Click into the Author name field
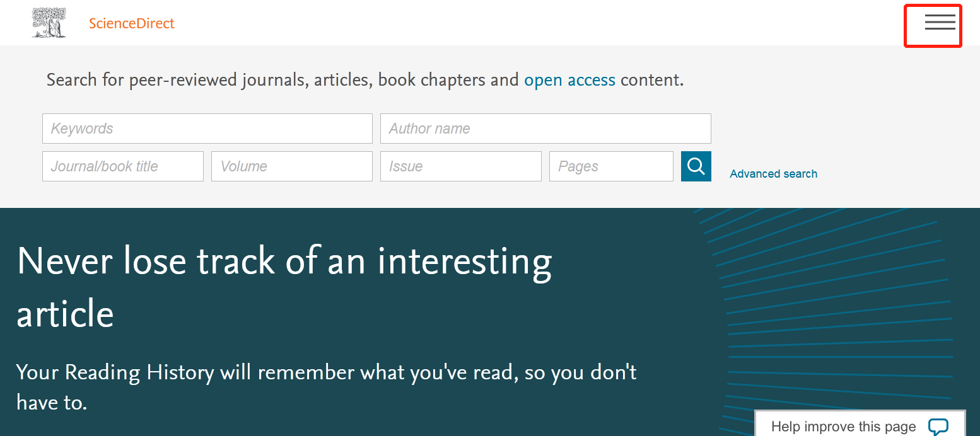This screenshot has width=980, height=436. 545,129
